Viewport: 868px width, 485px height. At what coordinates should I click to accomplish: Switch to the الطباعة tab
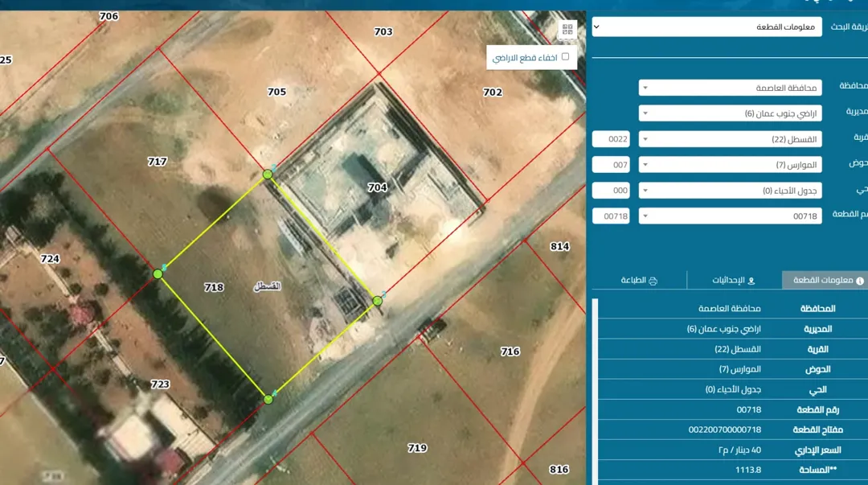(639, 281)
